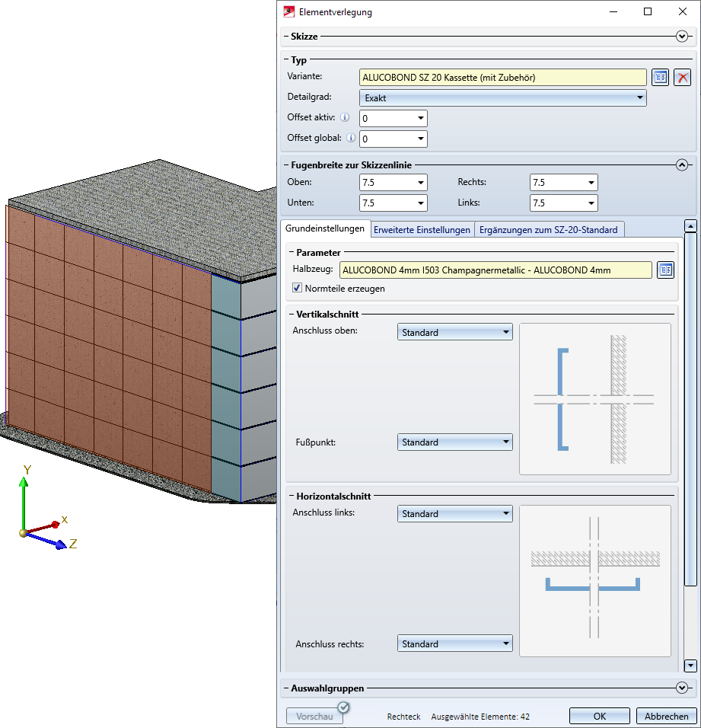The height and width of the screenshot is (728, 701).
Task: Switch to Ergänzungen zum SZ-20-Standard tab
Action: pyautogui.click(x=548, y=229)
